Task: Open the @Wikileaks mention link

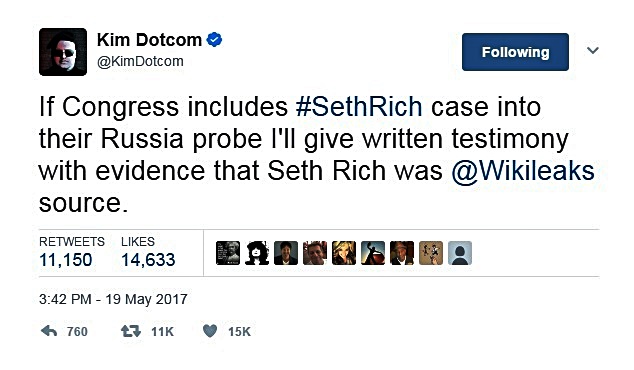Action: pos(523,171)
